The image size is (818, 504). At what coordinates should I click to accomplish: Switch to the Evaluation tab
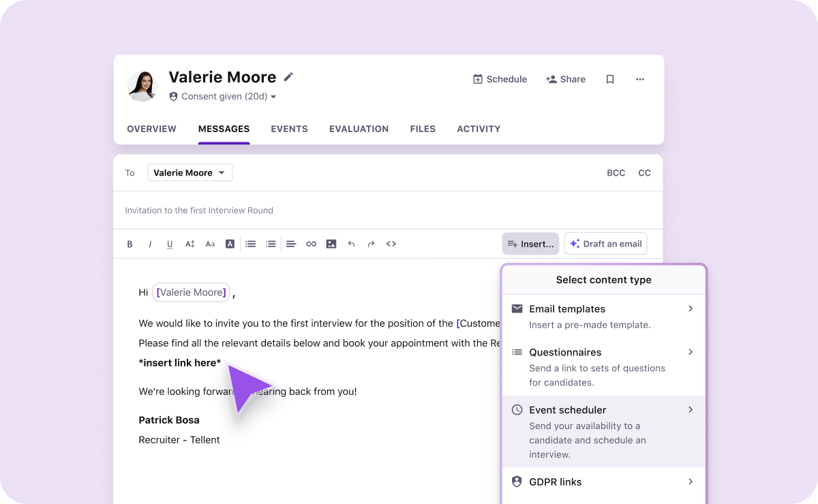coord(359,129)
